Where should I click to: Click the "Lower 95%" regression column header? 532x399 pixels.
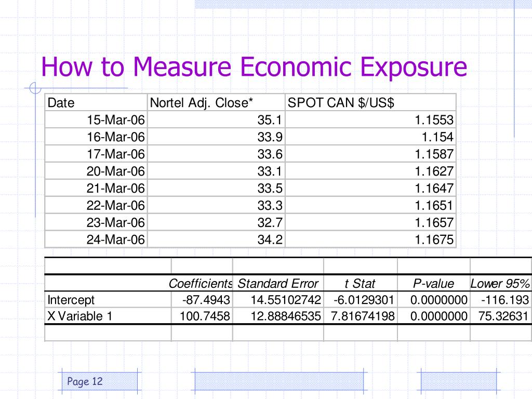click(501, 283)
